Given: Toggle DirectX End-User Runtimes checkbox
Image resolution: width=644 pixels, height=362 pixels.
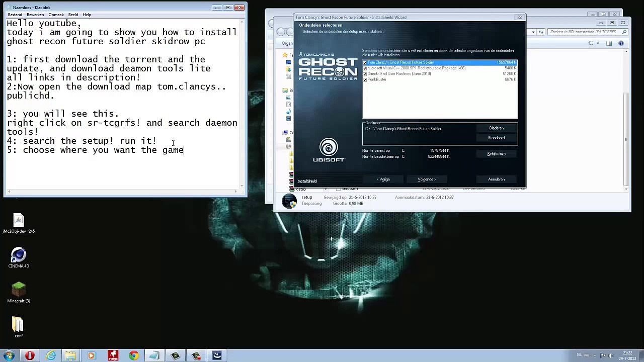Looking at the screenshot, I should point(365,74).
